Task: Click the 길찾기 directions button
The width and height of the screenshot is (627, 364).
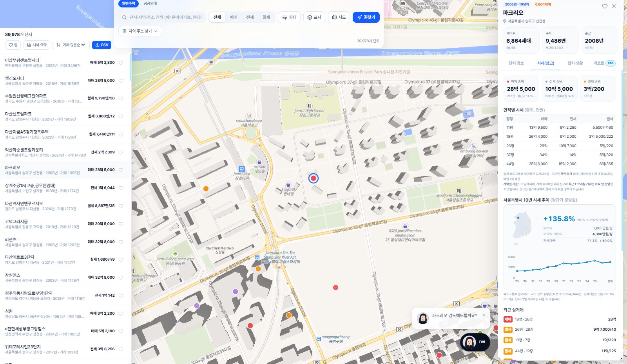Action: [366, 17]
